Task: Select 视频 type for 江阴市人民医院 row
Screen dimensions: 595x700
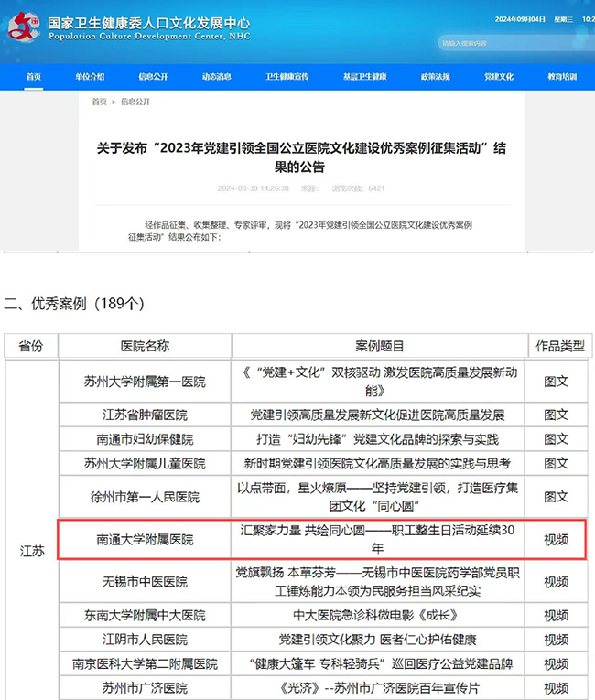Action: [557, 640]
